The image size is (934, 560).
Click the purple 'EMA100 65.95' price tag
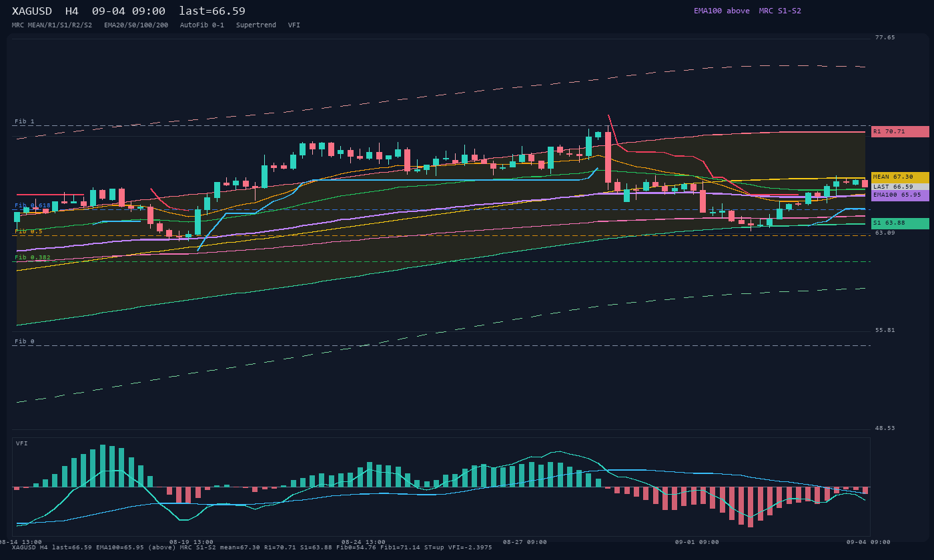pyautogui.click(x=900, y=195)
